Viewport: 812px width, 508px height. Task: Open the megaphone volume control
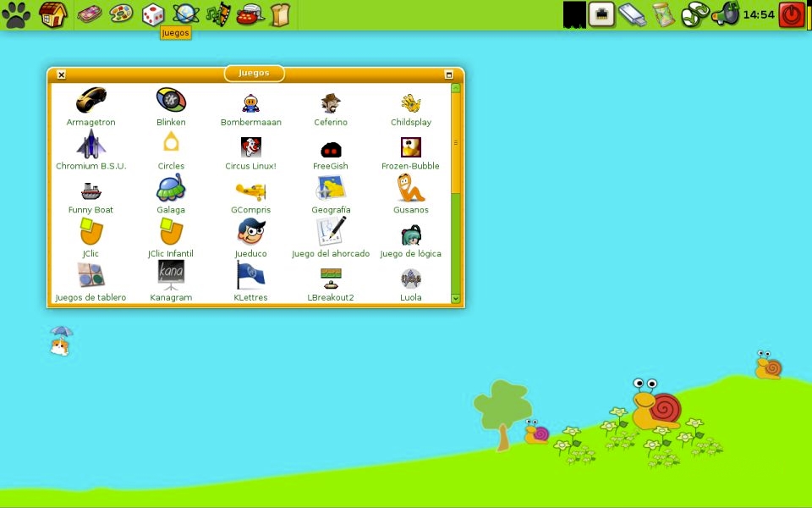point(725,14)
